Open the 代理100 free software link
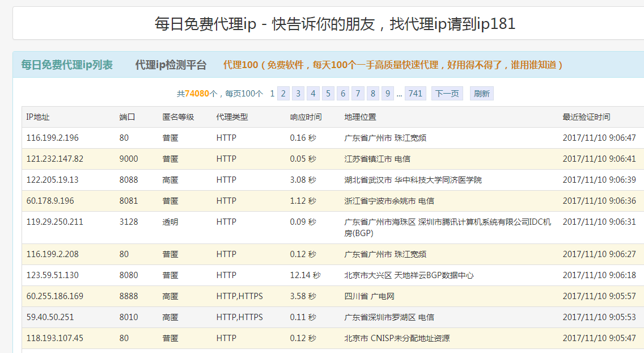Image resolution: width=644 pixels, height=353 pixels. (393, 65)
